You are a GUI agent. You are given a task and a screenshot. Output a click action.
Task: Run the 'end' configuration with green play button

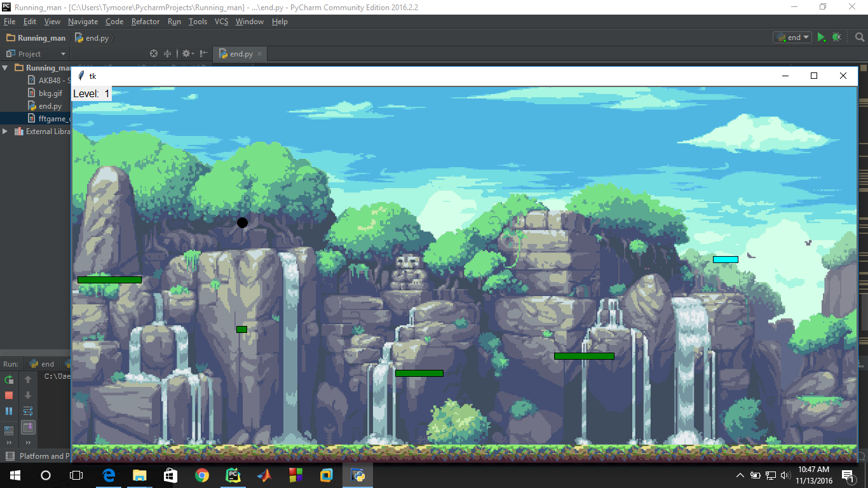pos(822,37)
